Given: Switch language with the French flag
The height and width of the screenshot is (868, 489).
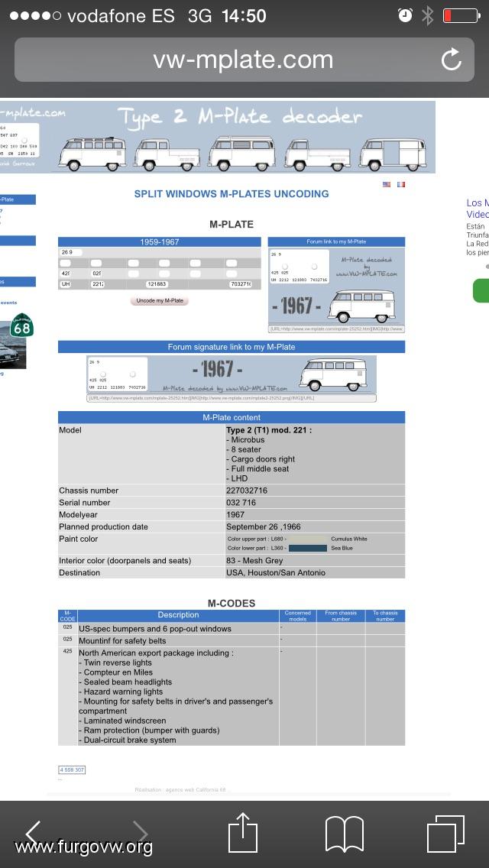Looking at the screenshot, I should click(x=401, y=184).
